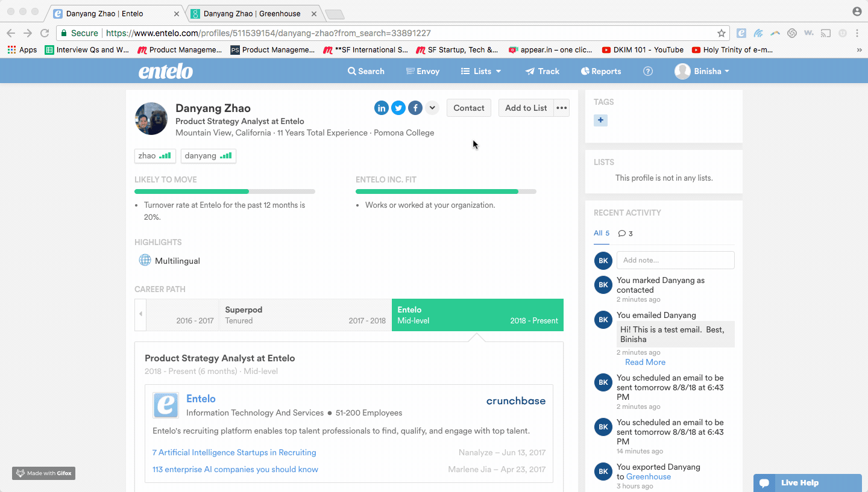The image size is (868, 492).
Task: Select the zao name tag
Action: (x=156, y=156)
